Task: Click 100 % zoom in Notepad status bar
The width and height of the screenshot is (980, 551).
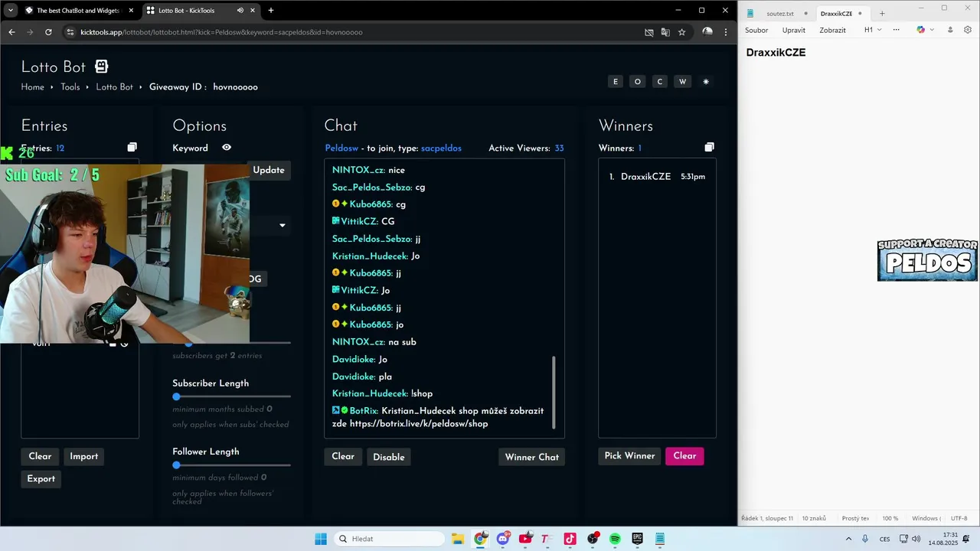Action: click(890, 519)
